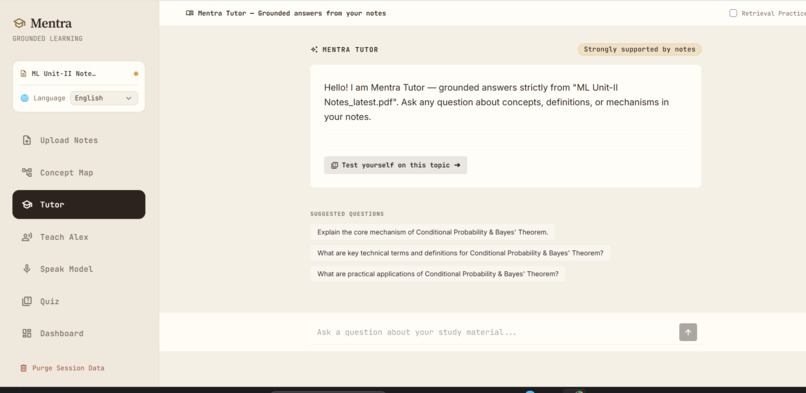
Task: Enable the Retrieval Practice checkbox
Action: click(733, 13)
